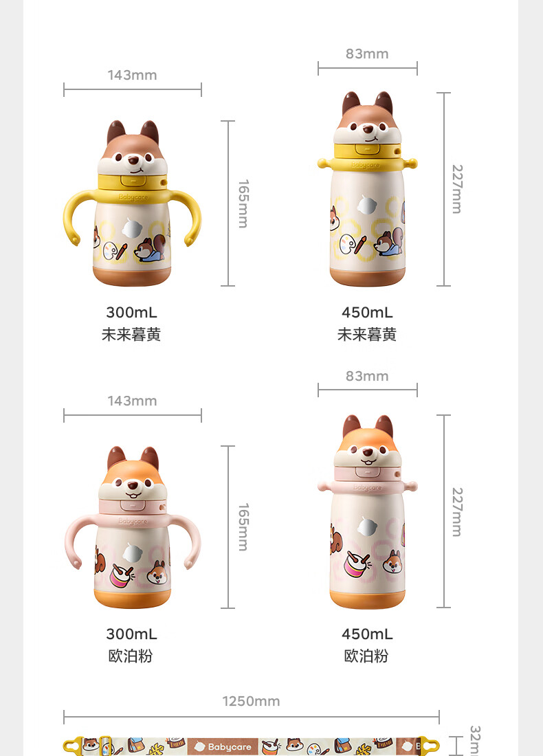This screenshot has width=543, height=756.
Task: Click the 450mL 未来暮黄 label
Action: click(x=367, y=323)
